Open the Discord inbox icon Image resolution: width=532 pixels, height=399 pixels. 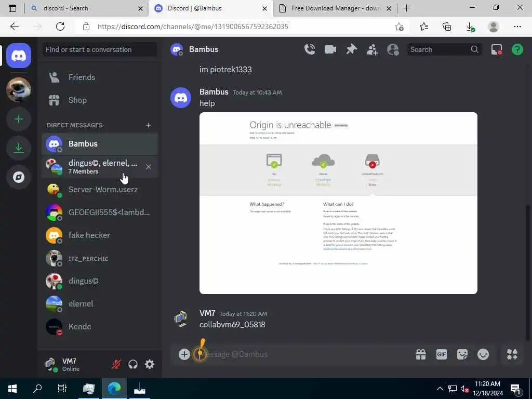497,49
